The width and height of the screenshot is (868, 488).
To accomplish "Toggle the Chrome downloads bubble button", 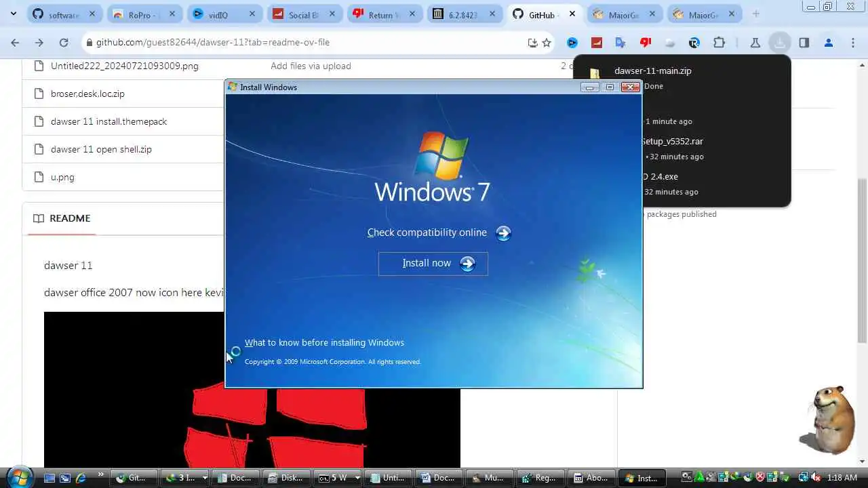I will (x=780, y=42).
